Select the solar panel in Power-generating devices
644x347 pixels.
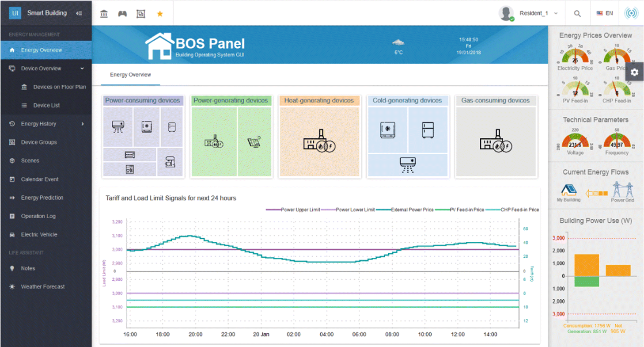tap(254, 142)
